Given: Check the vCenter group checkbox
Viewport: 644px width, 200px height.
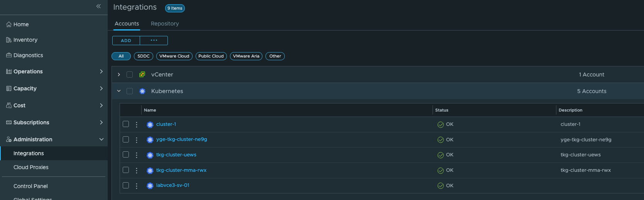Looking at the screenshot, I should point(130,75).
